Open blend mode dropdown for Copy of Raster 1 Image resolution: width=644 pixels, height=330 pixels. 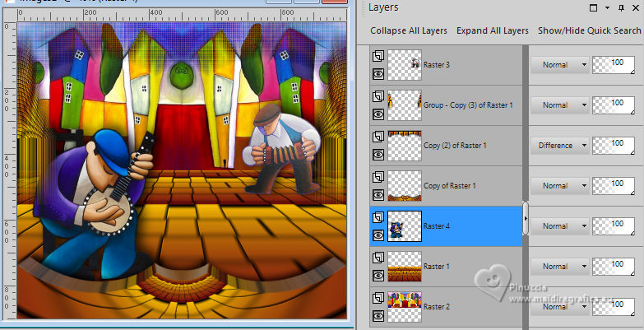point(560,186)
